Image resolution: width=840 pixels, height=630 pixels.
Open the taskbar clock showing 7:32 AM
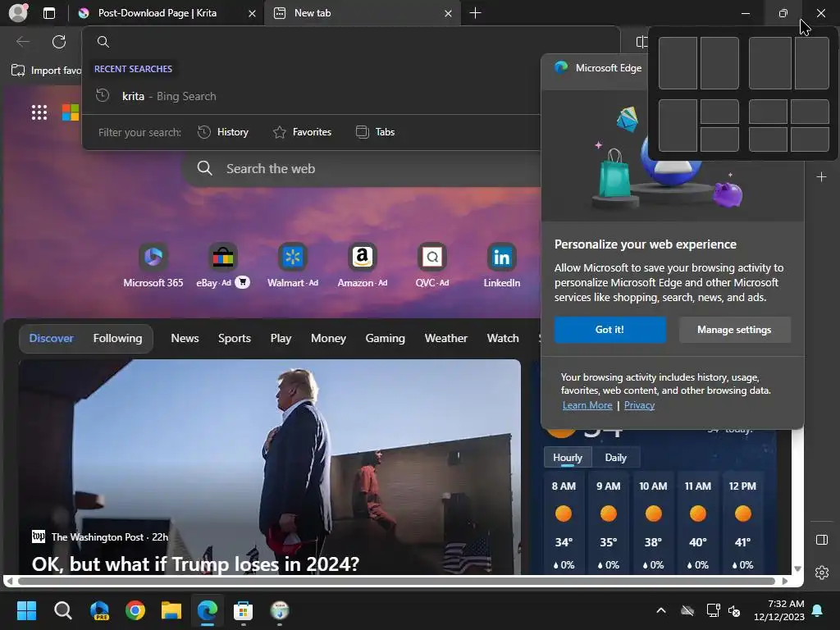click(779, 610)
